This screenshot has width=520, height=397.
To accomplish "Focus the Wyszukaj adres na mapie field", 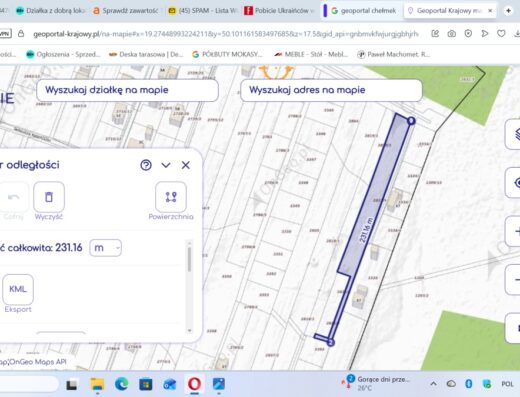I will pos(331,90).
